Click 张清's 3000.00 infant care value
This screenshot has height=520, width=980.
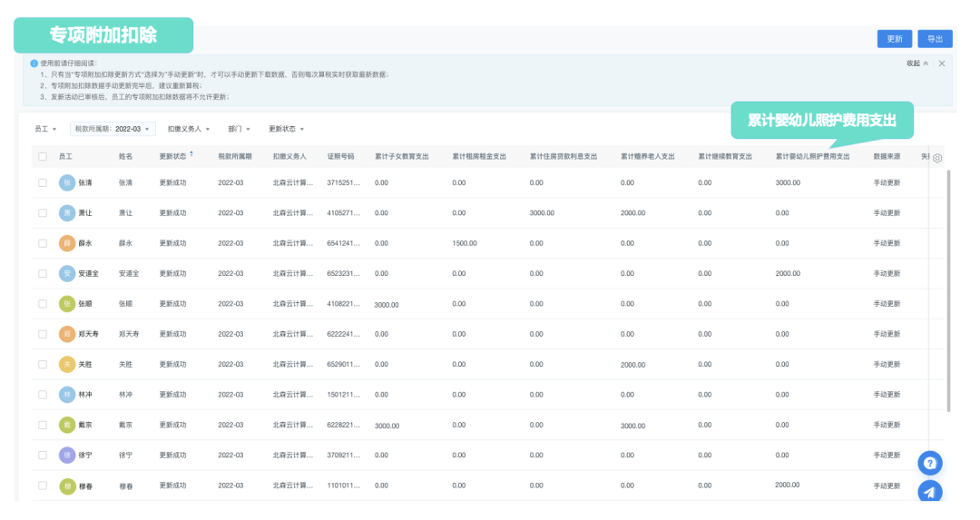click(788, 182)
